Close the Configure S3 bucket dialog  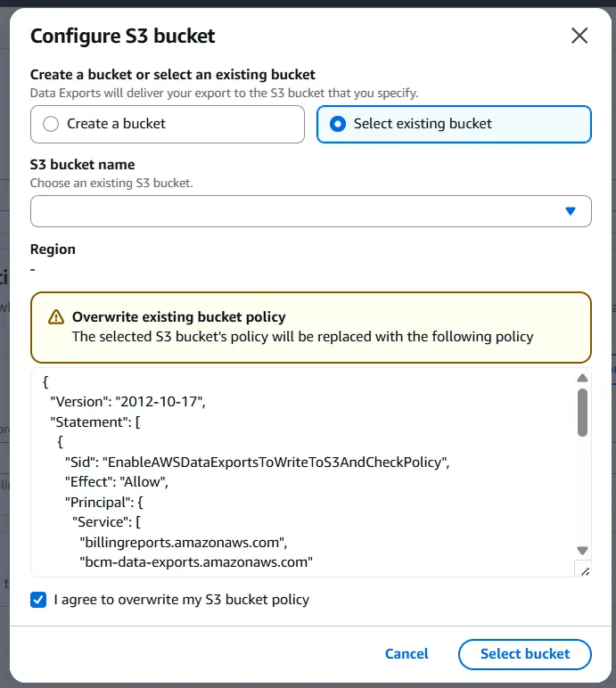point(579,36)
